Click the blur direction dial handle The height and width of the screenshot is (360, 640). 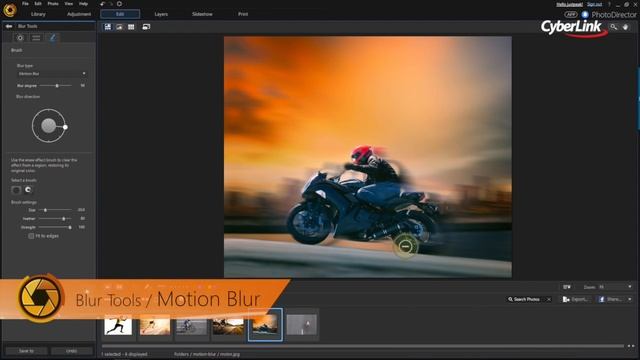[x=65, y=127]
